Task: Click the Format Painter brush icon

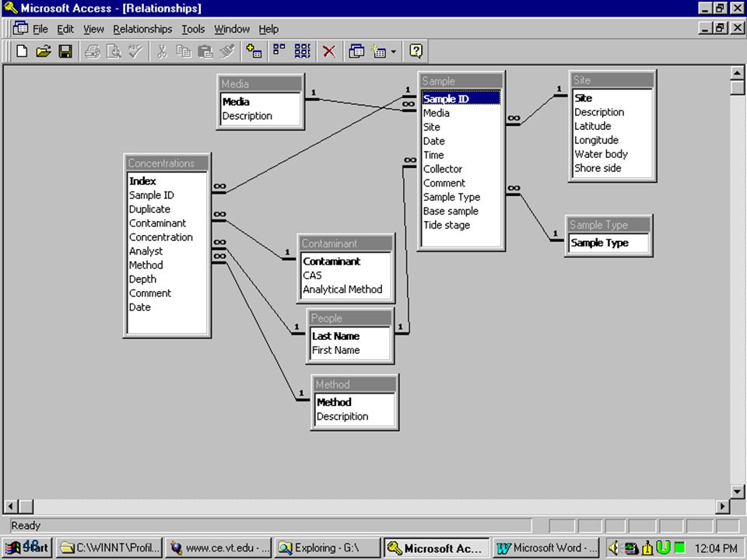Action: click(x=227, y=51)
